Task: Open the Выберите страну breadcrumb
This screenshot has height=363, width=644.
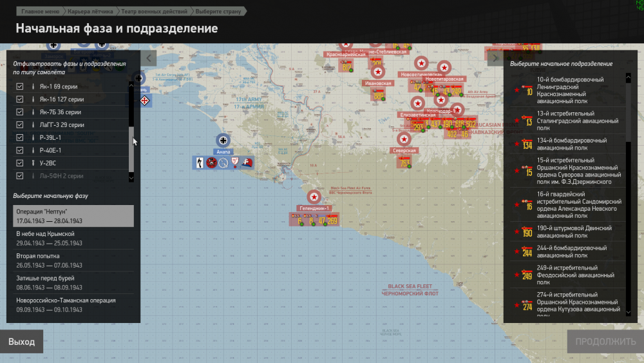Action: pos(218,11)
